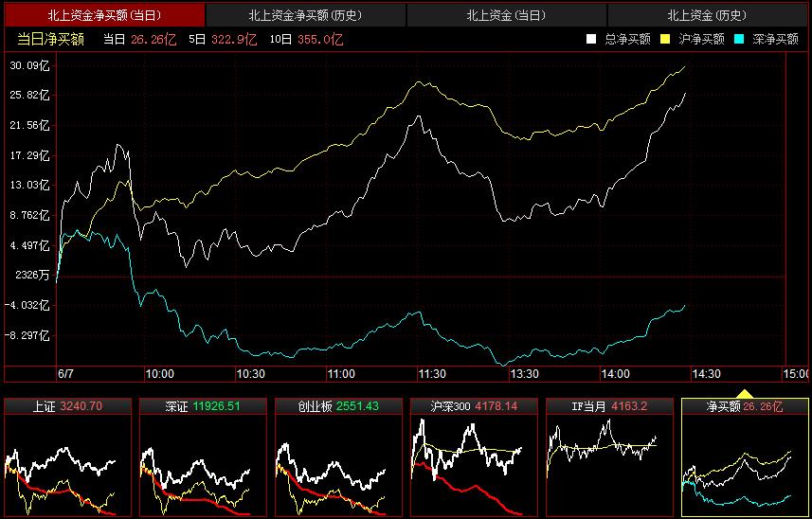Viewport: 812px width, 519px height.
Task: Toggle the yellow 沪净买额 legend box
Action: tap(665, 39)
